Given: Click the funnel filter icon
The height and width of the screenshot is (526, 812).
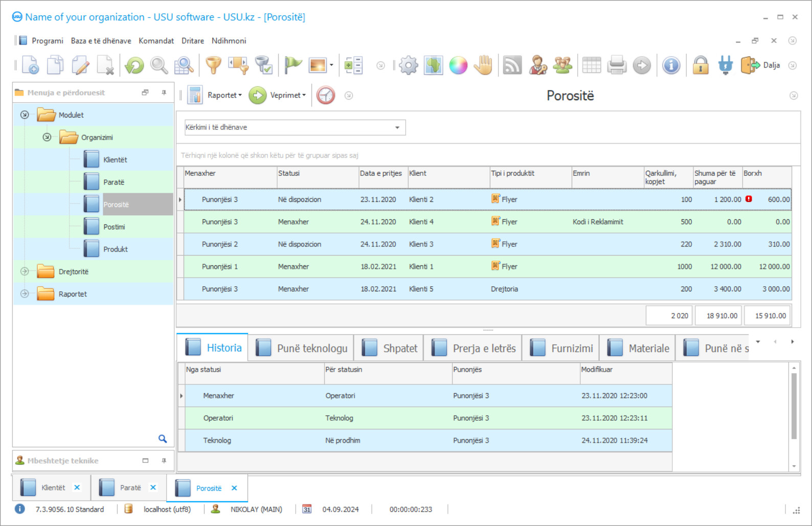Looking at the screenshot, I should pos(213,65).
